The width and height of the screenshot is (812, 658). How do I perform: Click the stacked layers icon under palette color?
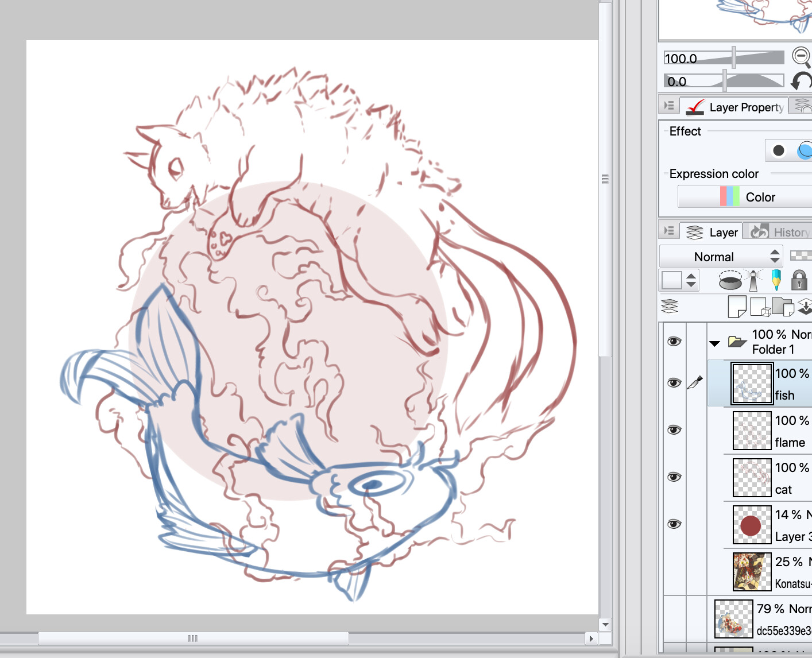(x=670, y=306)
